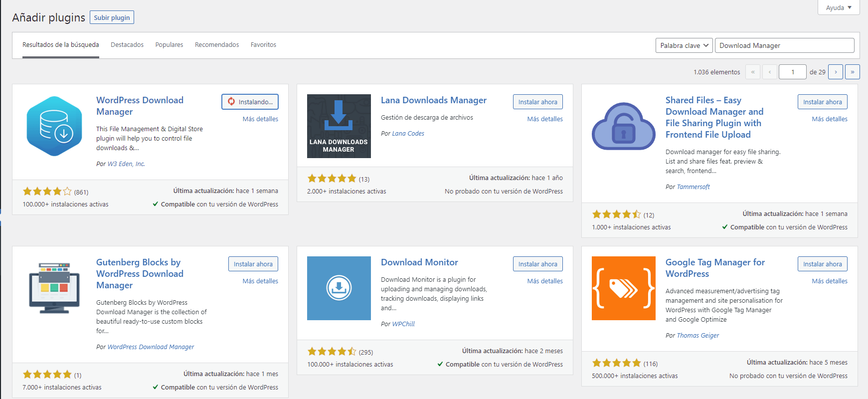
Task: Click the star rating of Download Monitor
Action: tap(332, 352)
